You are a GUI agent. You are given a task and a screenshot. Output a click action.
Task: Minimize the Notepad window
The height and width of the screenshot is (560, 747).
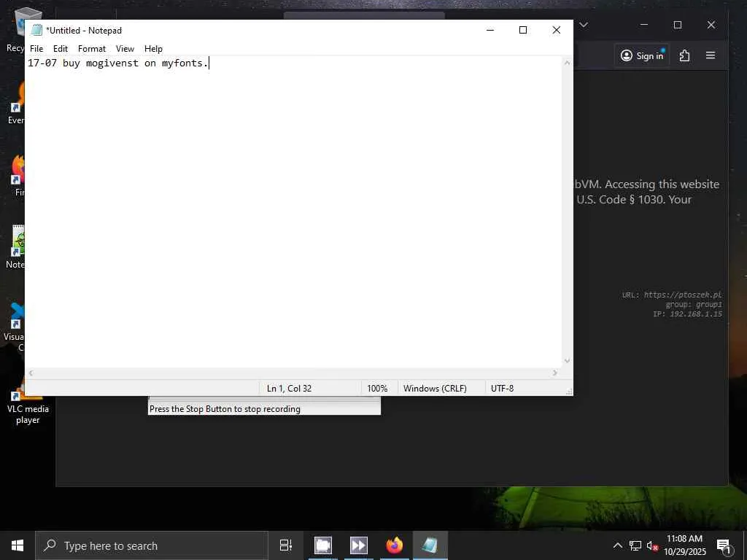click(489, 30)
